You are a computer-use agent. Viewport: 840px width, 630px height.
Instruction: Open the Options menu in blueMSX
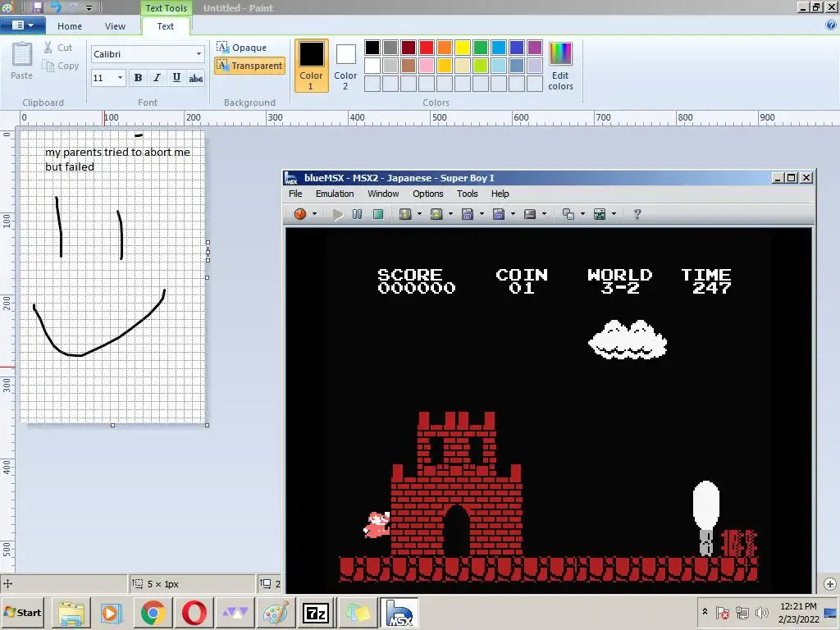(428, 194)
